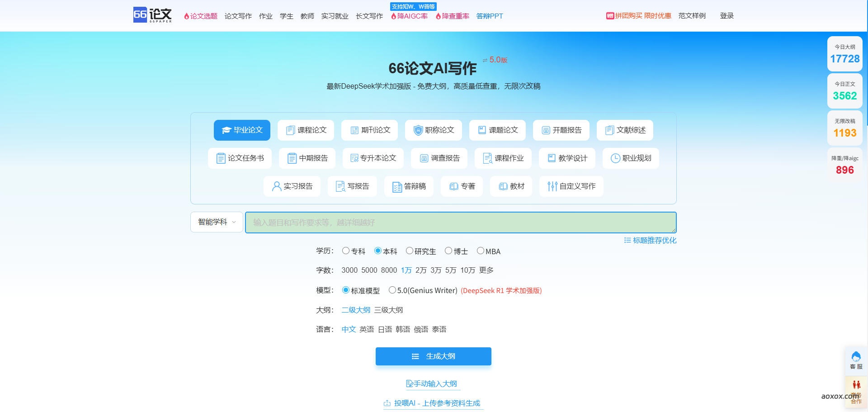Pick 文献综述 type
The height and width of the screenshot is (412, 868).
625,130
